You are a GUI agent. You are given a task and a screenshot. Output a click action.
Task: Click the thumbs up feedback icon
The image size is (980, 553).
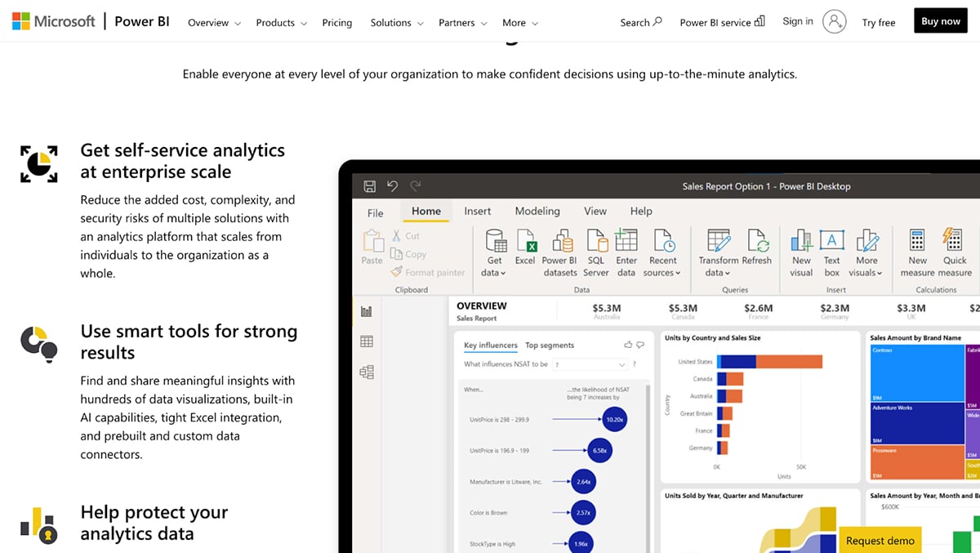tap(628, 345)
